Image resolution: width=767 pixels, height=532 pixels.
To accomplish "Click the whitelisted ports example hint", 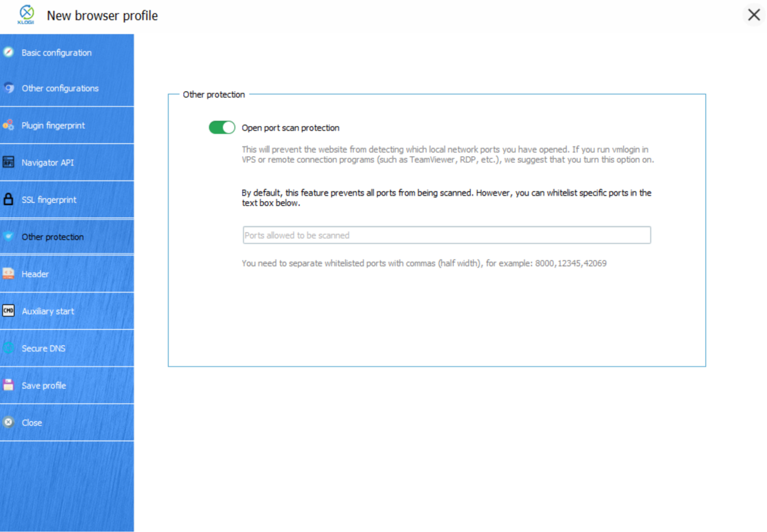I will (424, 264).
